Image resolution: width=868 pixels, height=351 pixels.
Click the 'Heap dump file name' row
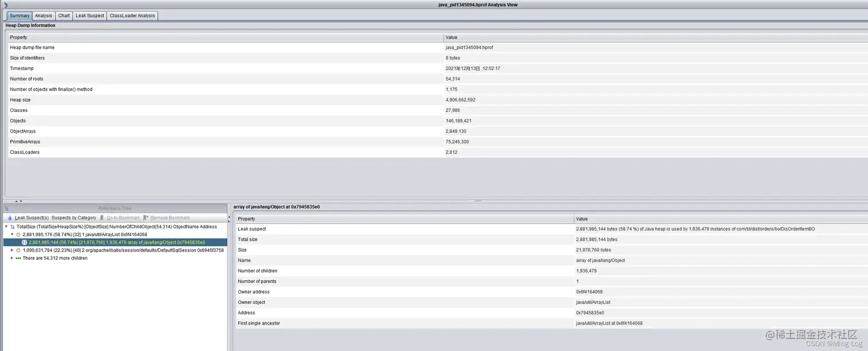[x=437, y=48]
